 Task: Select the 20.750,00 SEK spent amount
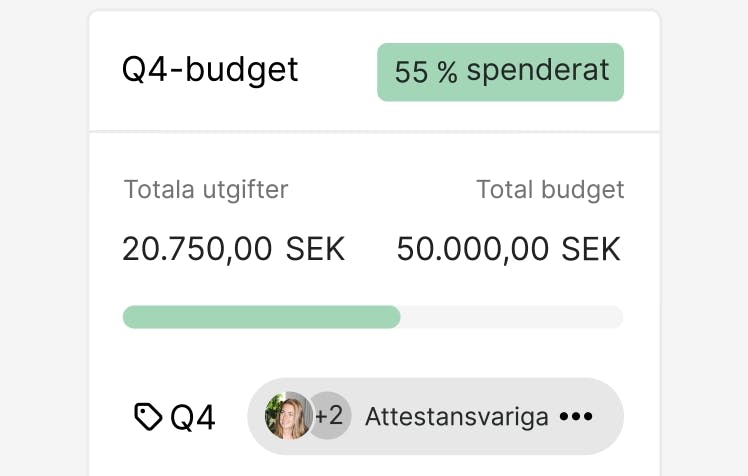tap(233, 249)
